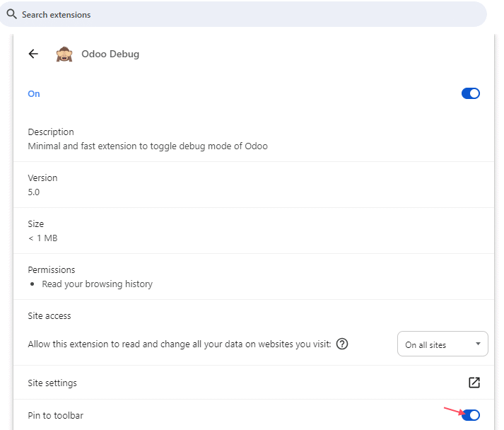
Task: Select the Description heading
Action: [x=51, y=132]
